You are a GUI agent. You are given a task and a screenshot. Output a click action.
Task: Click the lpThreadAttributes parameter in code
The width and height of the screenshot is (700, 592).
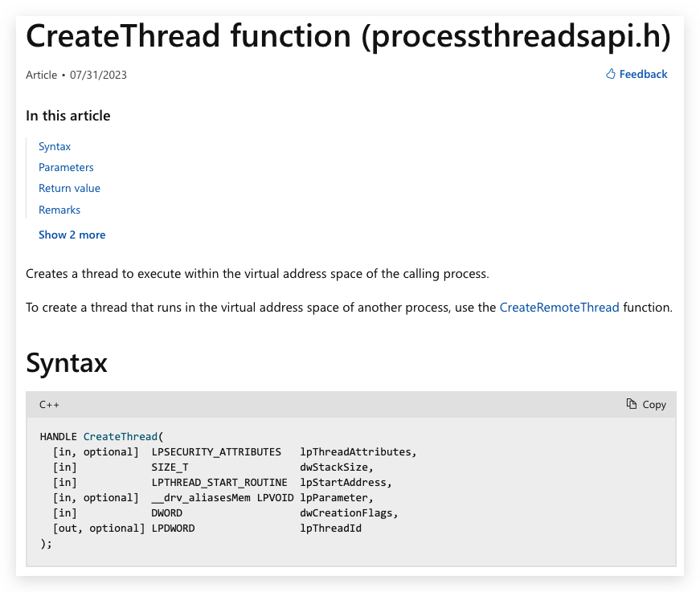(355, 452)
